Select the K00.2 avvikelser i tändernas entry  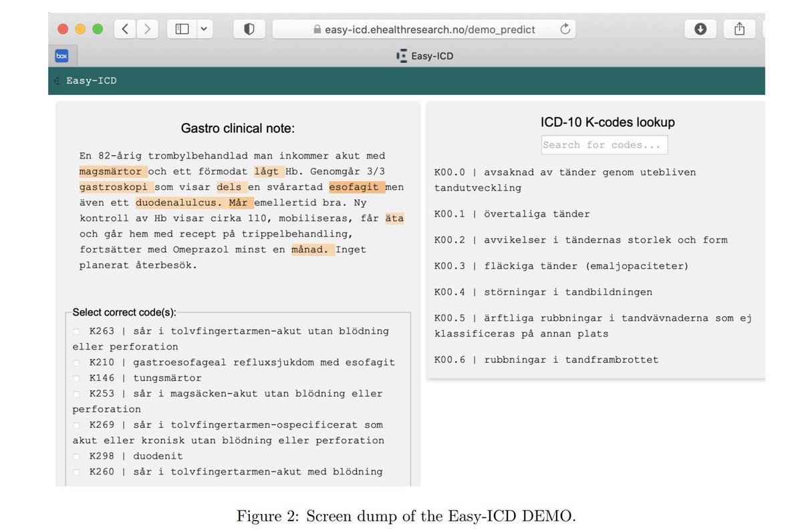click(581, 240)
